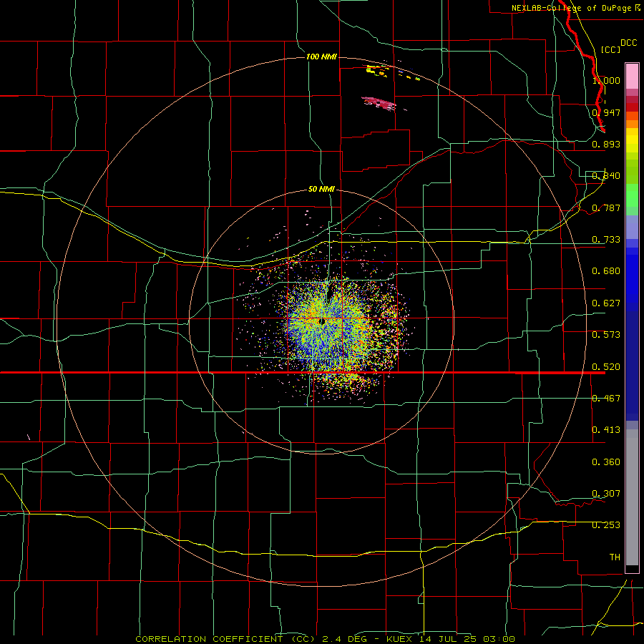The height and width of the screenshot is (644, 644).
Task: Click the 0.627 value on the legend
Action: click(606, 303)
